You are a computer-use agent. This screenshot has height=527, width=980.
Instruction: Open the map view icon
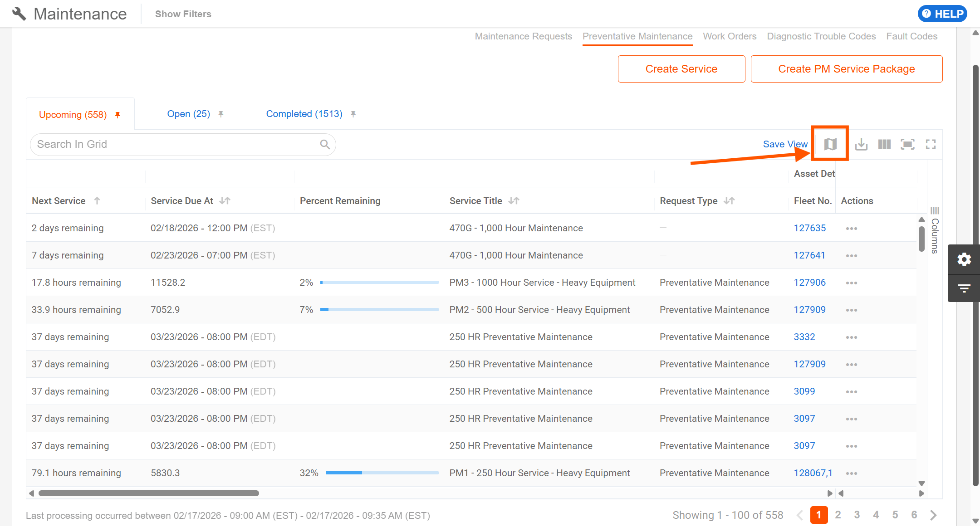click(x=830, y=144)
